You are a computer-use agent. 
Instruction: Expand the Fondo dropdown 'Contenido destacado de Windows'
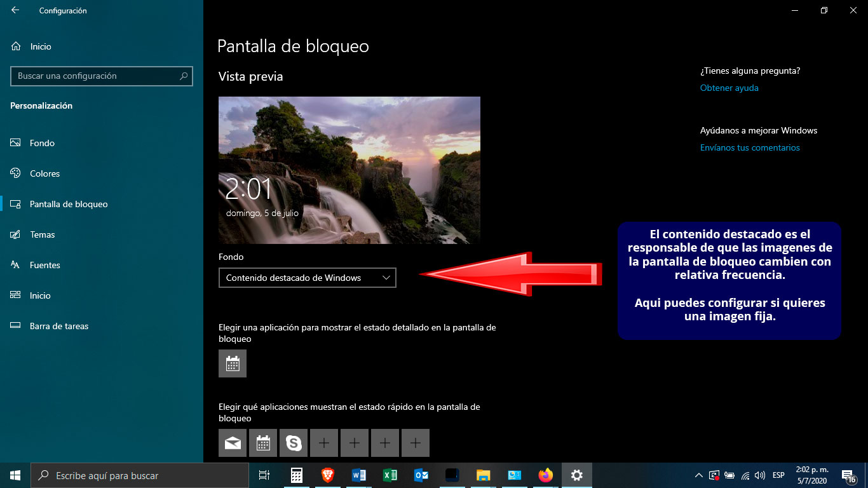point(307,278)
